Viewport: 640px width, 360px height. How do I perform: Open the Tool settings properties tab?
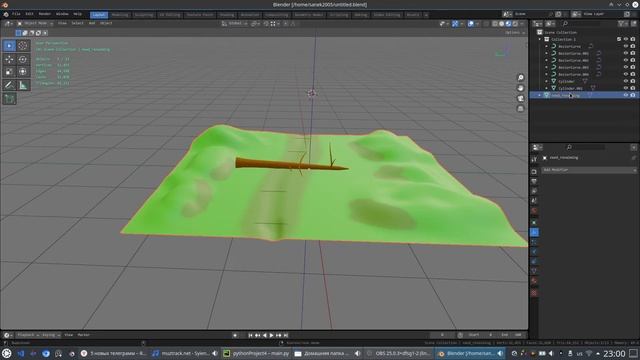[534, 160]
